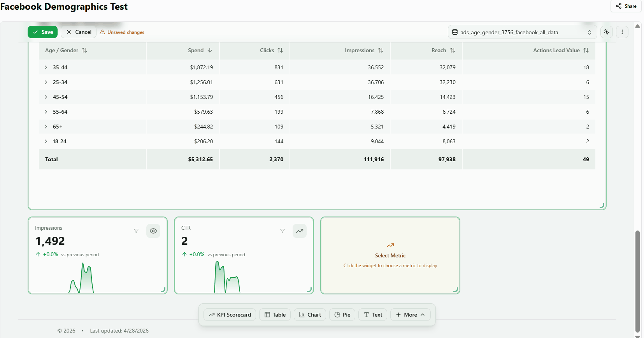The height and width of the screenshot is (338, 644).
Task: Click the Share button
Action: coord(626,6)
